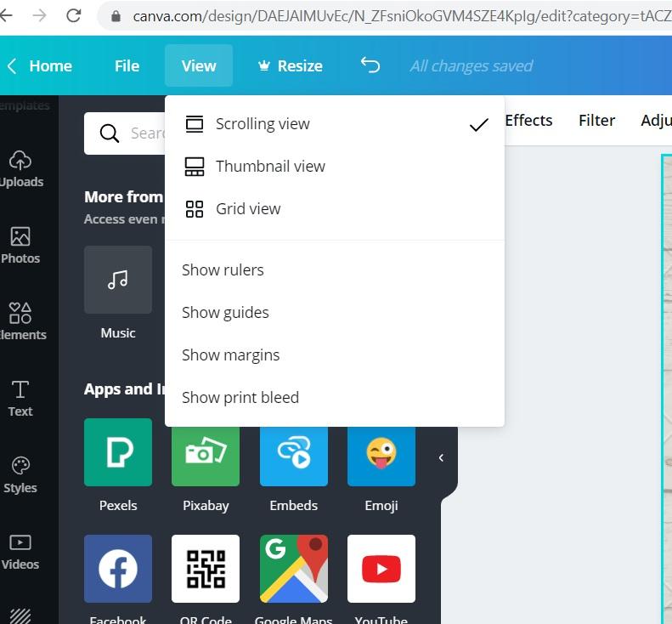Collapse the side panel with chevron

441,457
